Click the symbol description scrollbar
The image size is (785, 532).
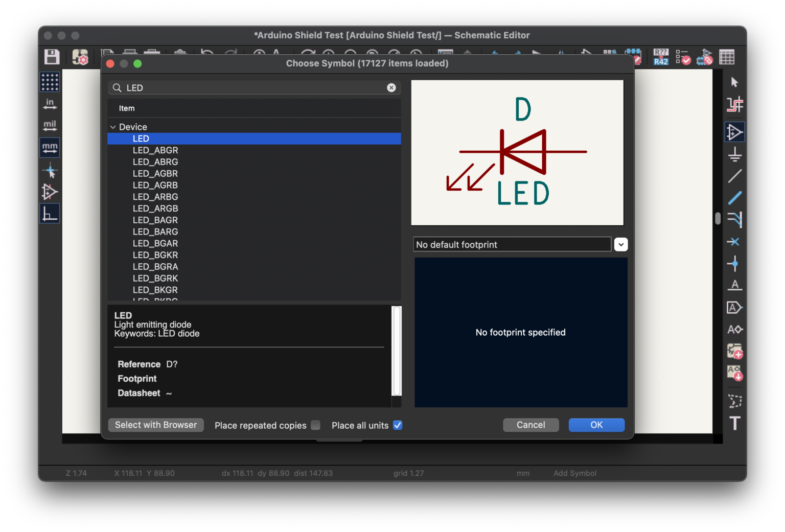[397, 351]
